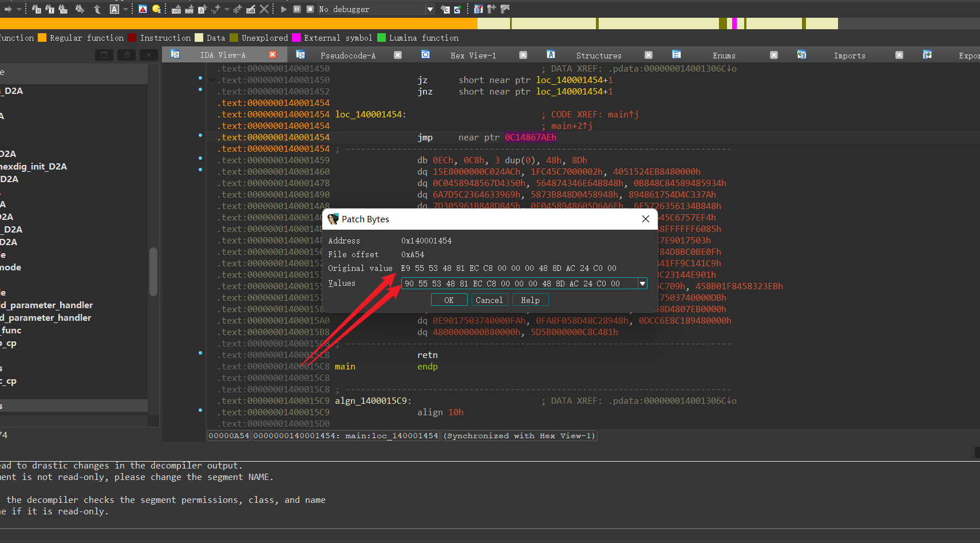This screenshot has height=543, width=980.
Task: Open the 'No debugger' selector dropdown
Action: pyautogui.click(x=430, y=9)
